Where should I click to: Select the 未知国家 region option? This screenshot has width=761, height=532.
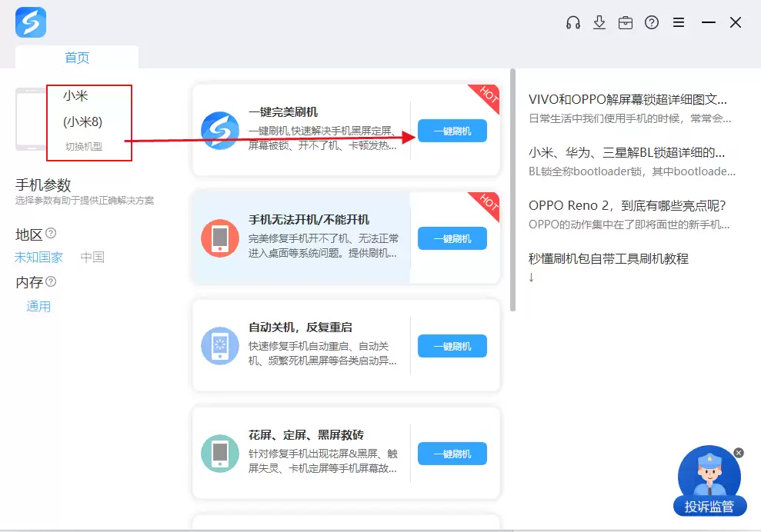38,257
